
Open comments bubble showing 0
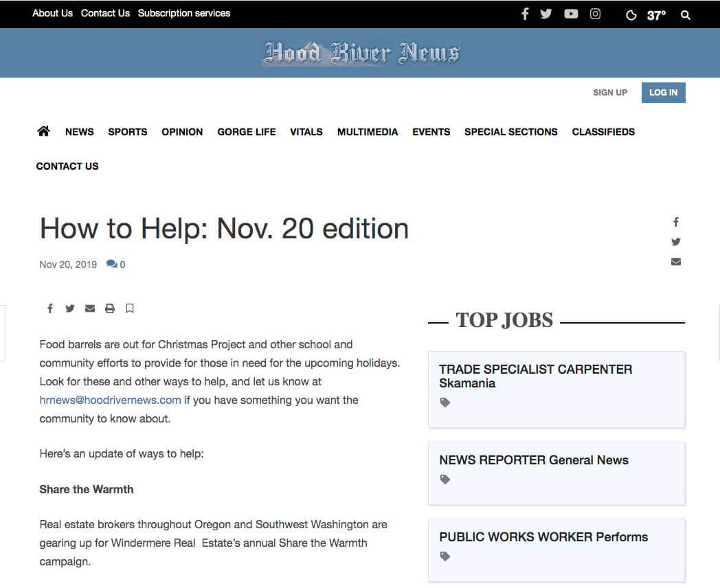pyautogui.click(x=115, y=264)
